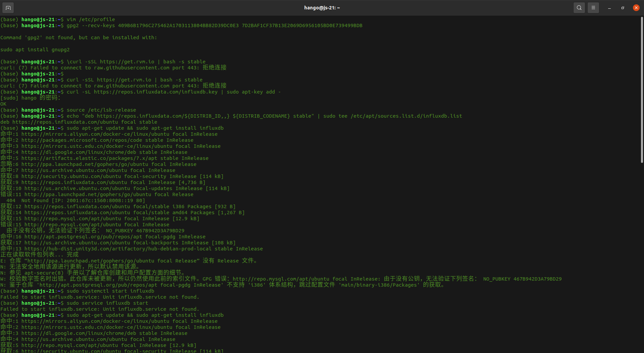Screen dimensions: 644x353
Task: Click the terminal vertical scrollbar
Action: coord(642,91)
